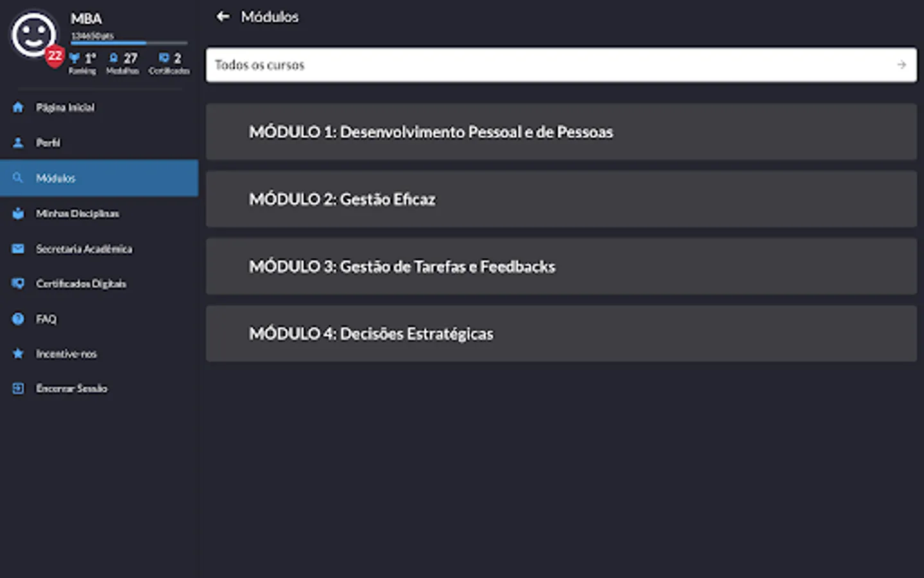The image size is (924, 578).
Task: Go to Minhas Disciplinas
Action: point(77,213)
